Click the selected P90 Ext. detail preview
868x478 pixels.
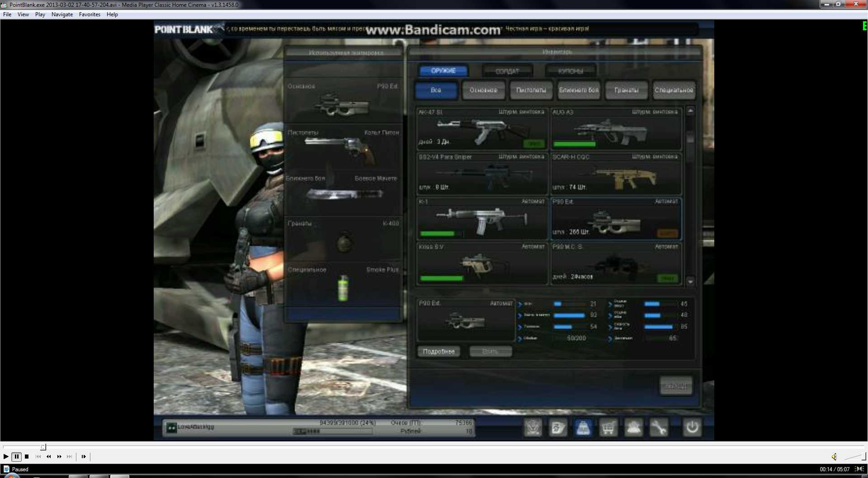466,320
